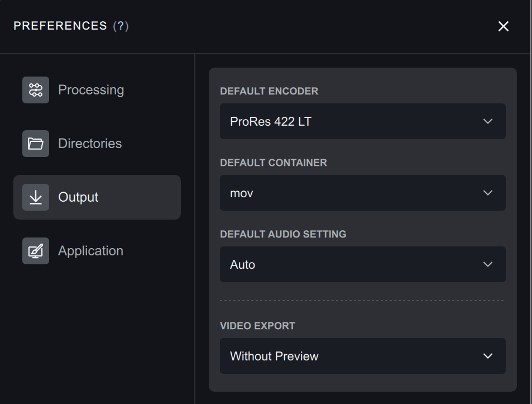The width and height of the screenshot is (532, 404).
Task: Switch to the Processing preferences tab
Action: pyautogui.click(x=91, y=90)
